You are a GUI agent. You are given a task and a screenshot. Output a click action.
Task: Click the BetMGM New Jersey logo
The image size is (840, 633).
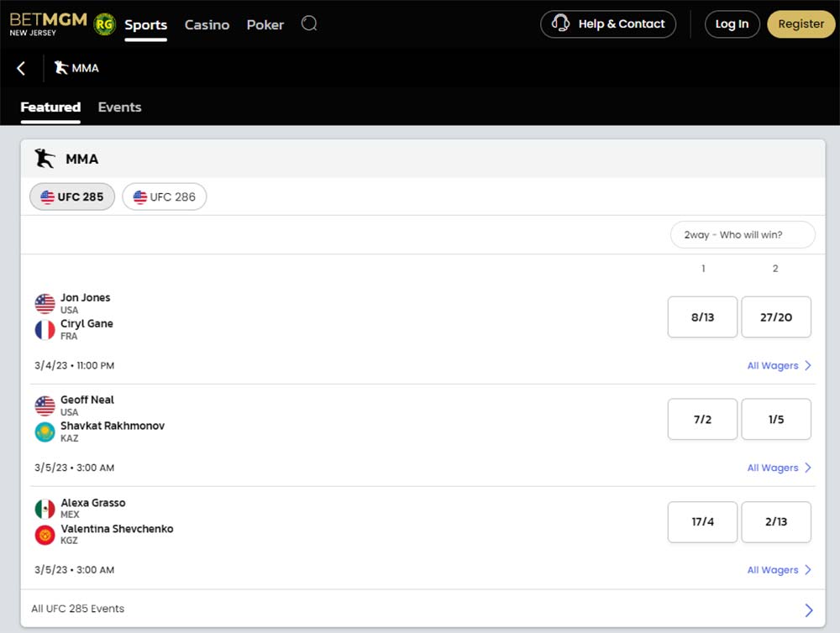(48, 24)
